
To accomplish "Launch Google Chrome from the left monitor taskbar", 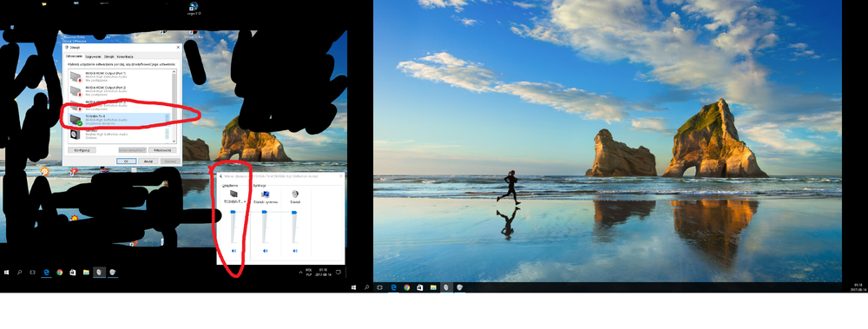I will point(59,272).
